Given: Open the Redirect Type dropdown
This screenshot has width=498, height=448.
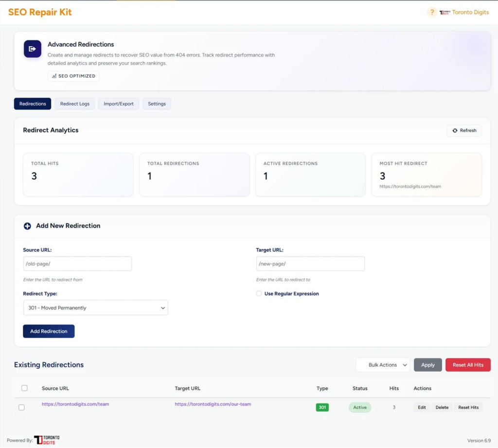Looking at the screenshot, I should point(95,308).
